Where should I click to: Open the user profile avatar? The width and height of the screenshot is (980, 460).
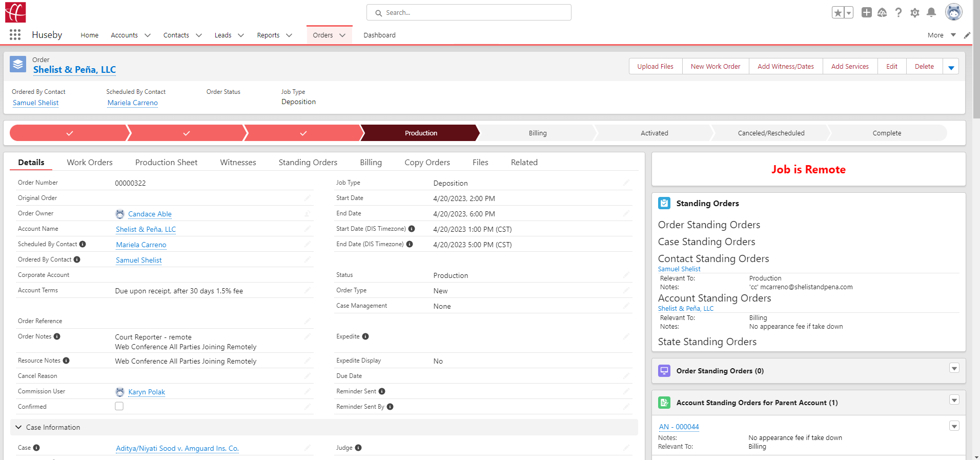[954, 12]
